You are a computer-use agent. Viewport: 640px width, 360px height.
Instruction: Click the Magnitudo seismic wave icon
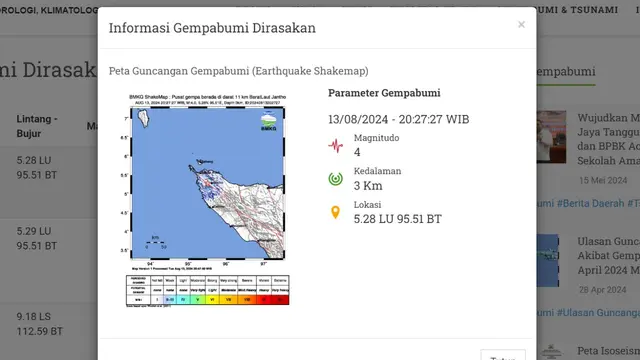point(336,145)
